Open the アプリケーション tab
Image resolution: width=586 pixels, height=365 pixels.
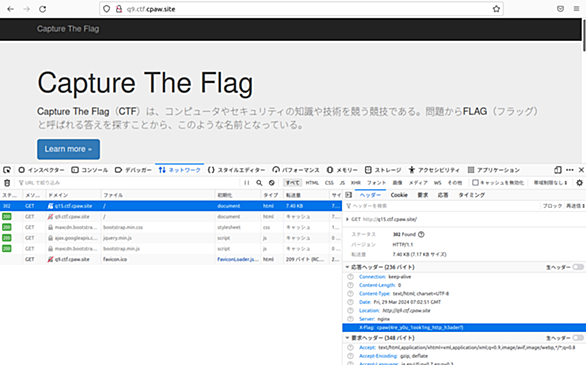point(494,170)
